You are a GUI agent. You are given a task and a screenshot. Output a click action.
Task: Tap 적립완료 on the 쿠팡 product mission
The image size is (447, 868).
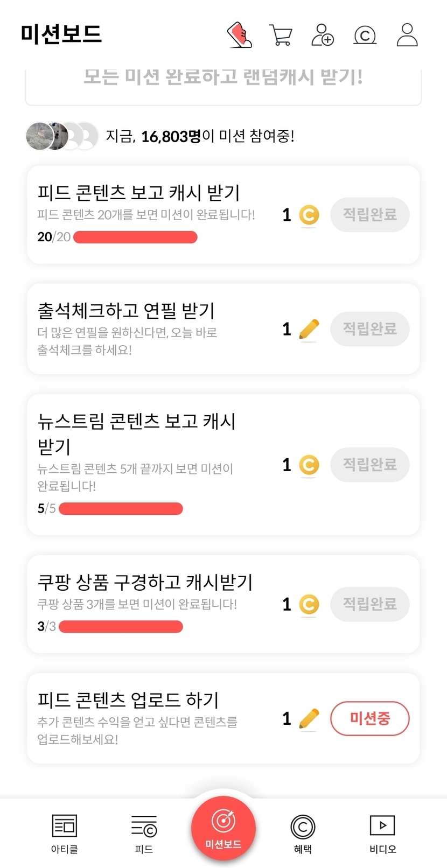369,604
